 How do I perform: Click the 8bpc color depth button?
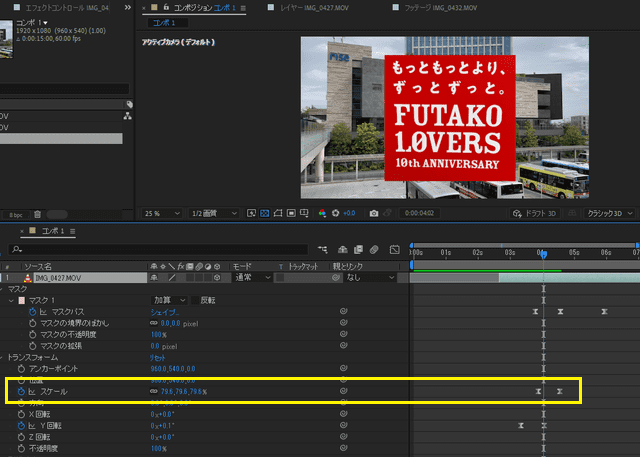[x=16, y=215]
